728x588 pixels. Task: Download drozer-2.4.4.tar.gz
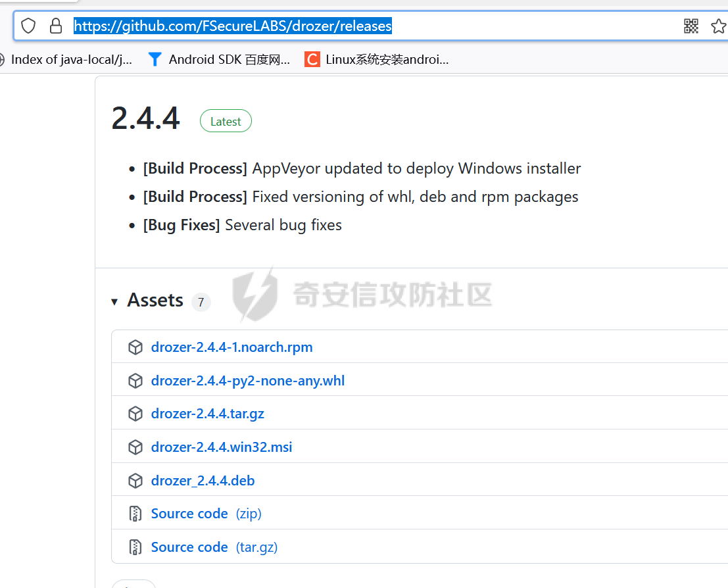point(208,414)
